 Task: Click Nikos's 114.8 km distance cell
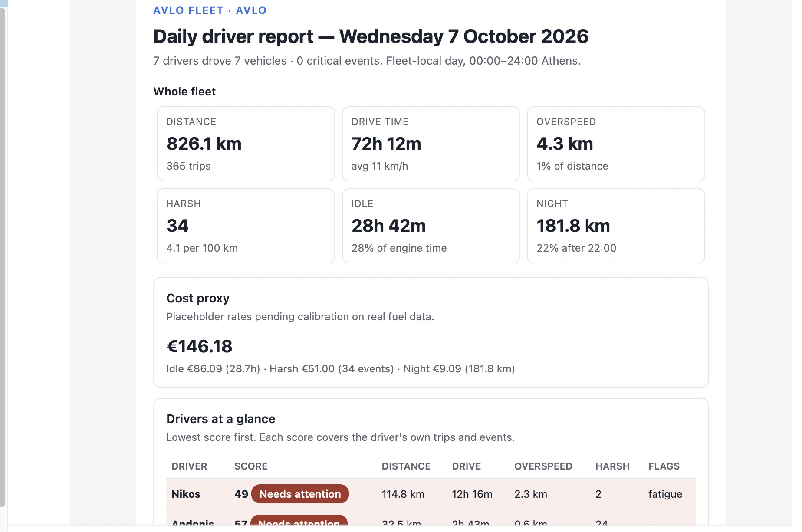pos(403,494)
